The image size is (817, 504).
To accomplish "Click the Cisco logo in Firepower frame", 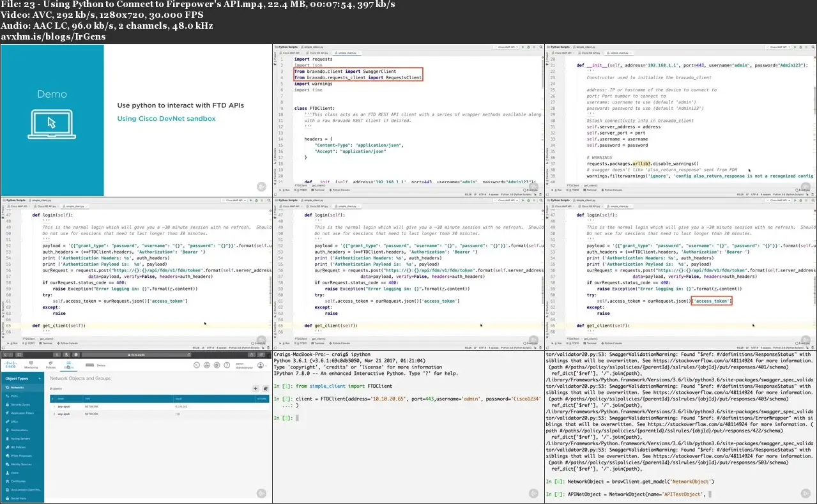I will [10, 365].
